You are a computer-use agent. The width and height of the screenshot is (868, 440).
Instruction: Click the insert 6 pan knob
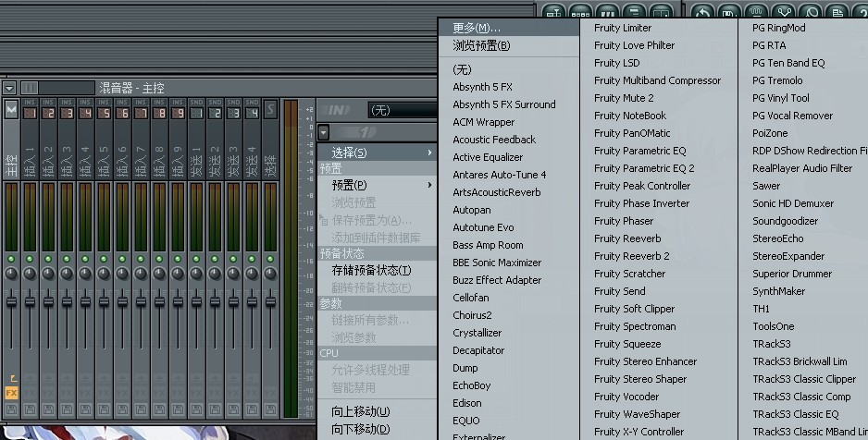tap(122, 273)
